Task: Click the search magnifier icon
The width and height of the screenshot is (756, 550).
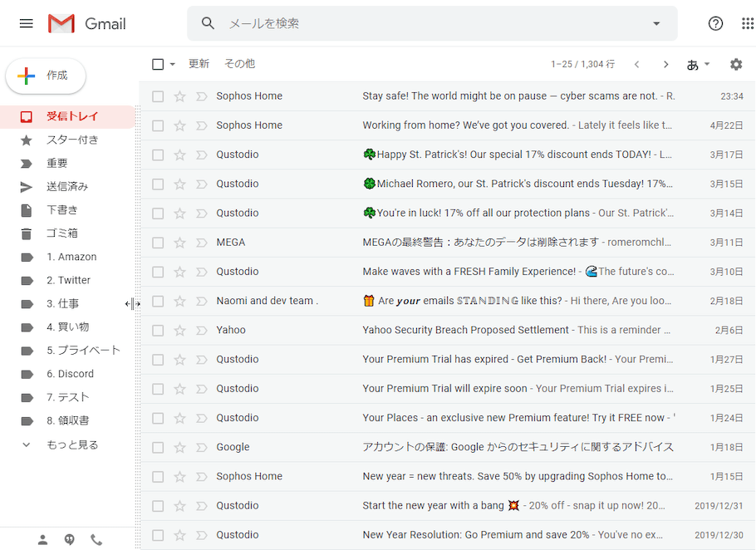Action: [x=208, y=23]
